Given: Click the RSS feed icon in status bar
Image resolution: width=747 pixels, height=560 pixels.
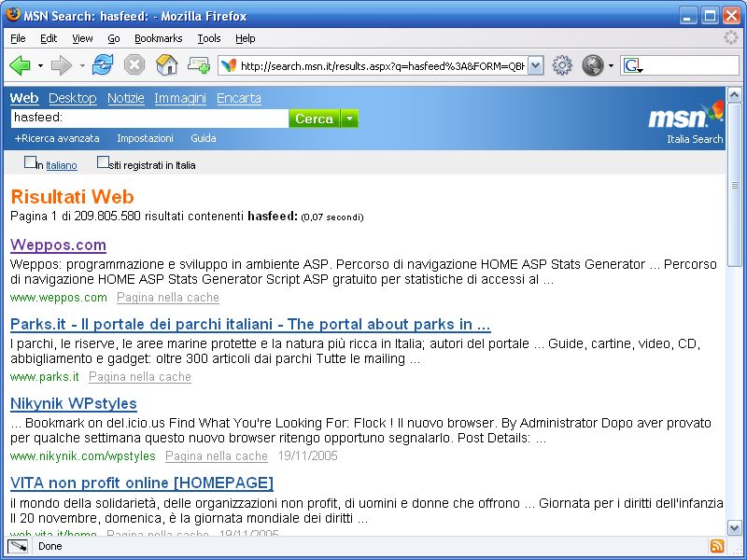Looking at the screenshot, I should click(x=717, y=546).
